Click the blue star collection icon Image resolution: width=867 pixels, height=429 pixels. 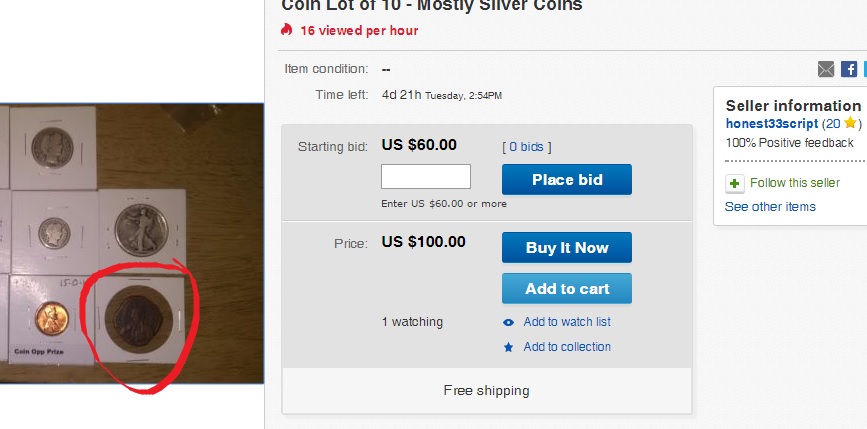click(509, 347)
